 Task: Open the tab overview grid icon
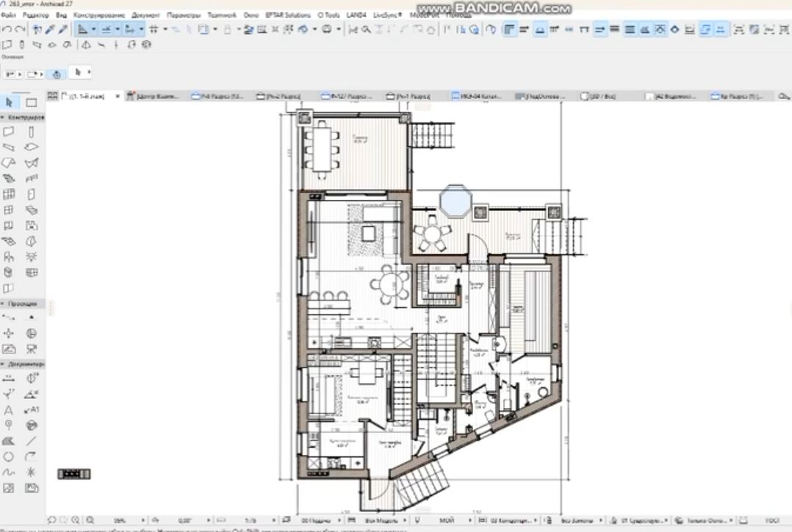tap(53, 96)
